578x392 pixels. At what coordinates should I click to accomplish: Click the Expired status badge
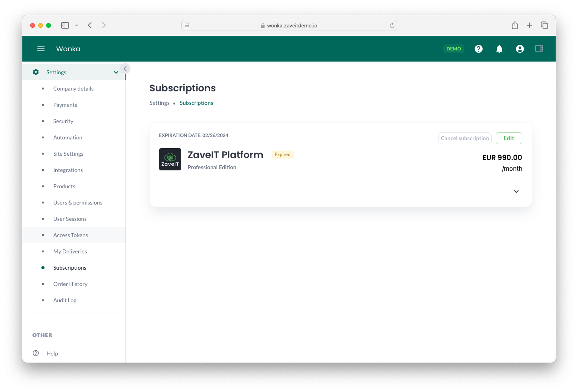pyautogui.click(x=283, y=154)
